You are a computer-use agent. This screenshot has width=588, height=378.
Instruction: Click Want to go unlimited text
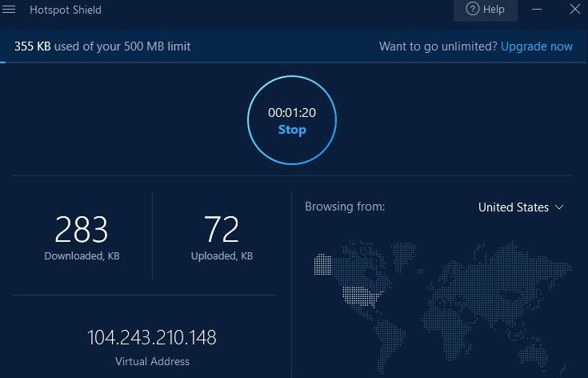[x=438, y=46]
